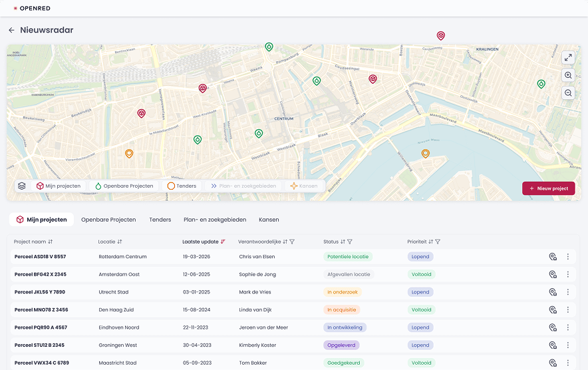Click the red project pin near Kralingen
The image size is (588, 370).
pos(440,36)
